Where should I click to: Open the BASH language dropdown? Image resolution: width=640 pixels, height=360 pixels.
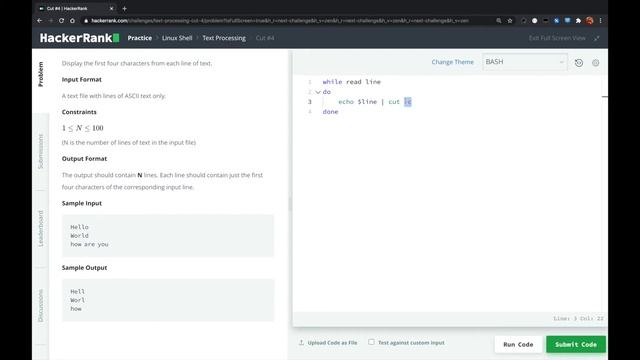[x=524, y=62]
